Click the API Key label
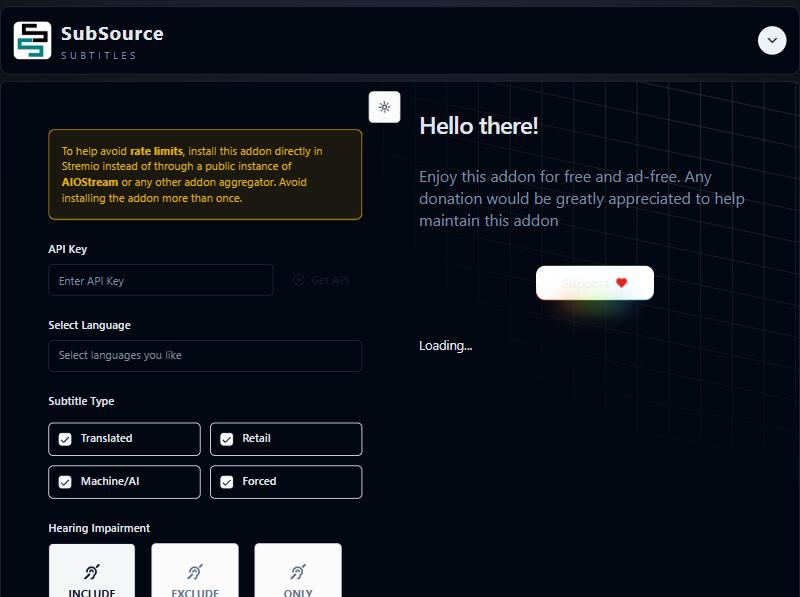Screen dimensions: 800x597 click(x=68, y=249)
